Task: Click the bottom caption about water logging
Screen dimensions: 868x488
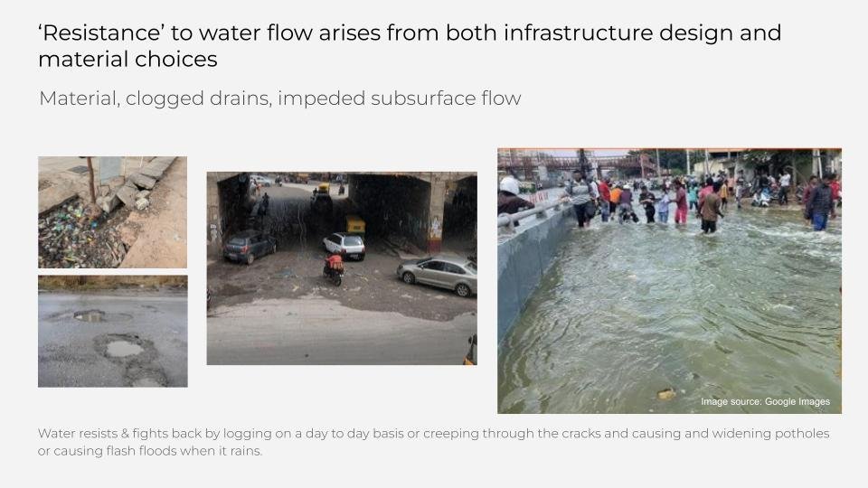Action: 433,442
